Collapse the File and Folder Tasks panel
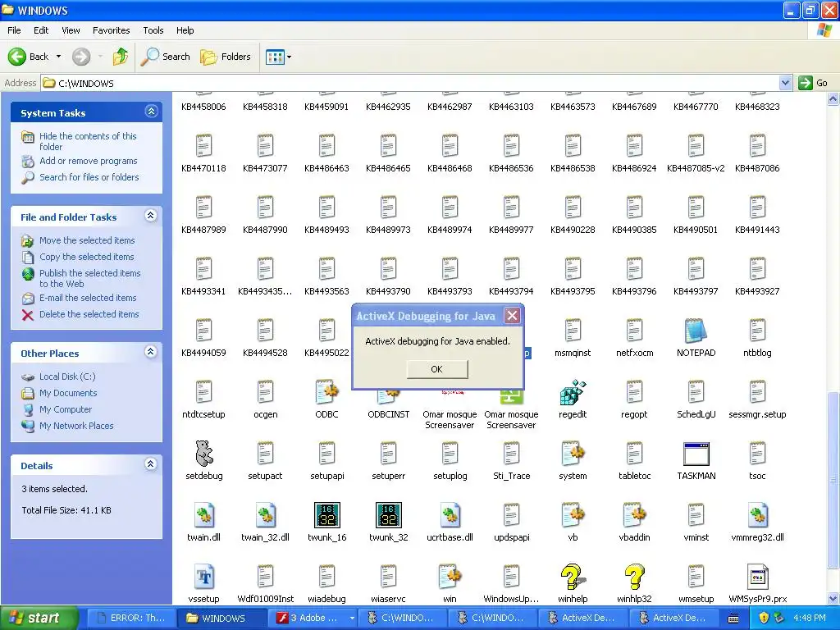Viewport: 840px width, 630px height. click(151, 216)
